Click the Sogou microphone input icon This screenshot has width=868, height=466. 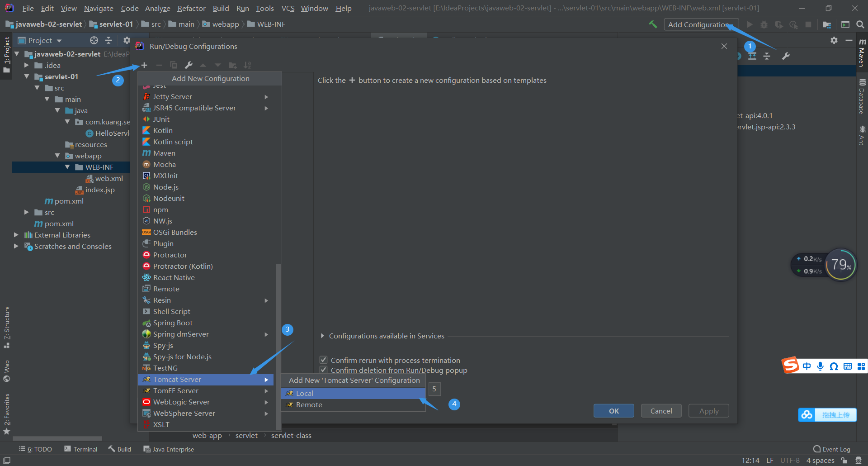point(820,366)
